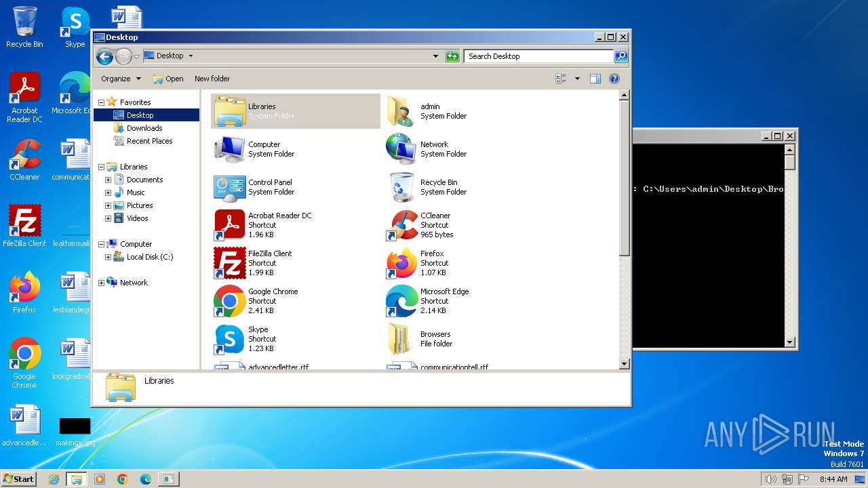The image size is (868, 488).
Task: Select Google Chrome desktop shortcut
Action: coord(24,363)
